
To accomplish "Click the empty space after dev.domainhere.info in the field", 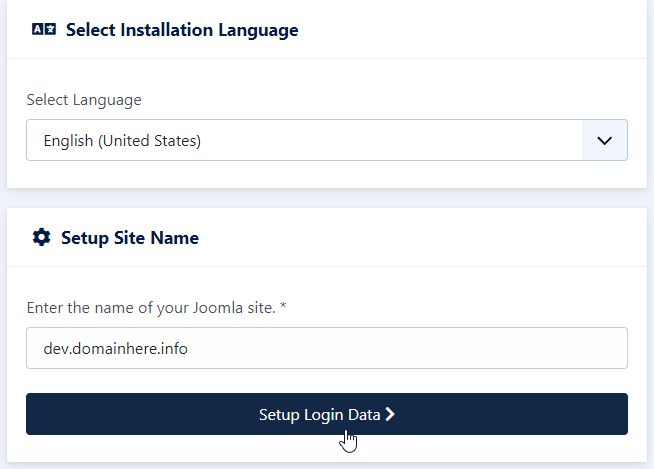I will (x=405, y=348).
